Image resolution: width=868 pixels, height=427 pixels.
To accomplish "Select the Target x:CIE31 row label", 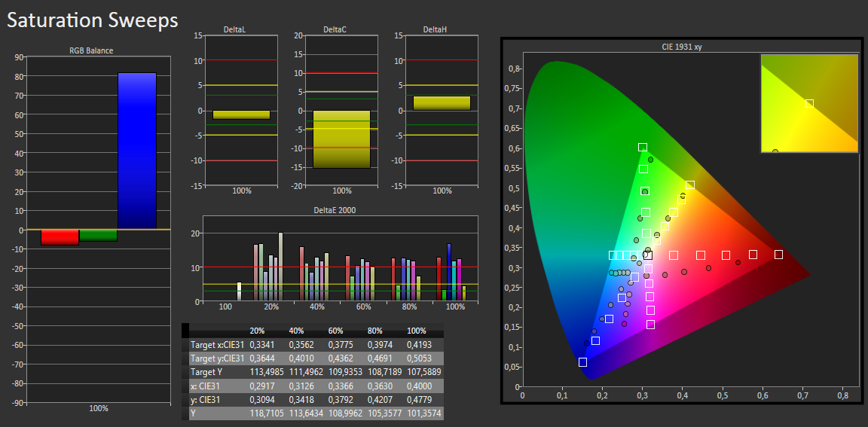I will (217, 345).
